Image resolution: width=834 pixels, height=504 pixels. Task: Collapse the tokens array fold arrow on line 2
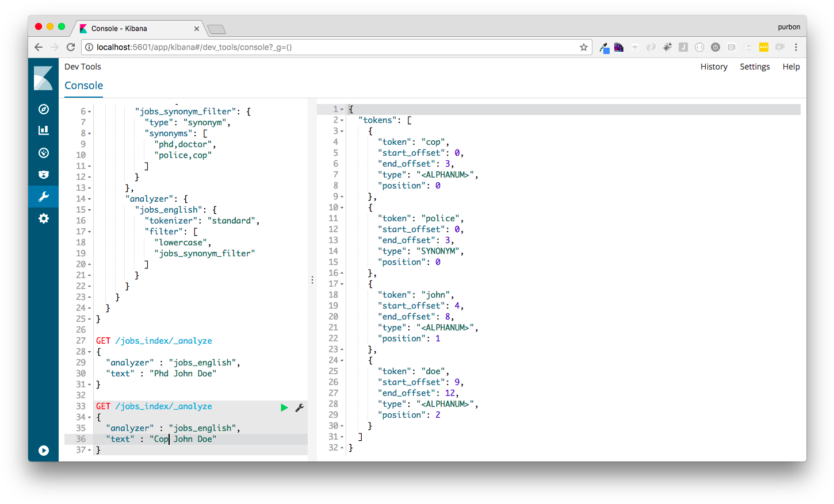click(x=342, y=120)
